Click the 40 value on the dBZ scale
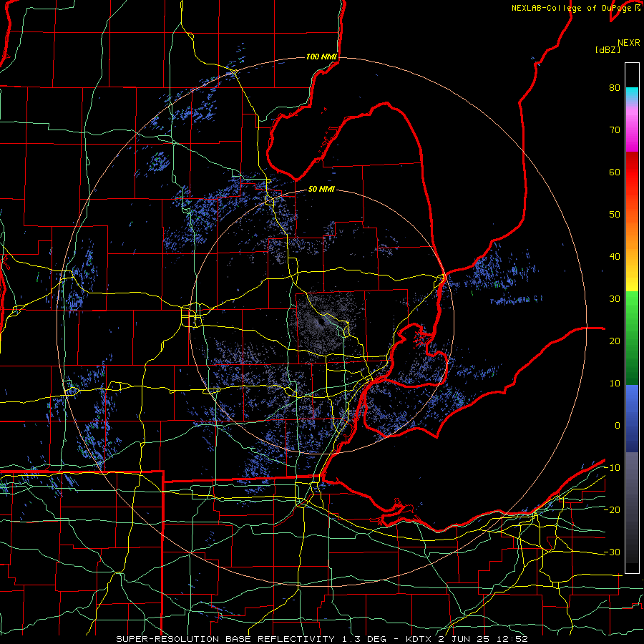This screenshot has height=644, width=644. coord(615,257)
